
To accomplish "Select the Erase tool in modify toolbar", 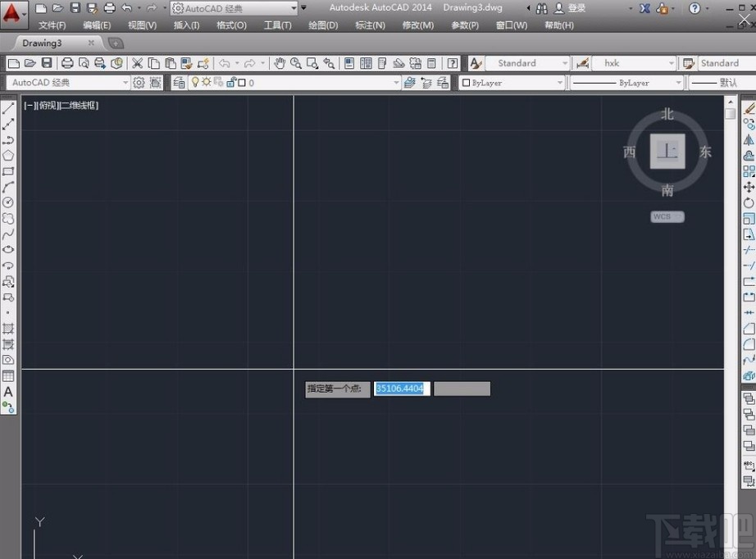I will [749, 109].
